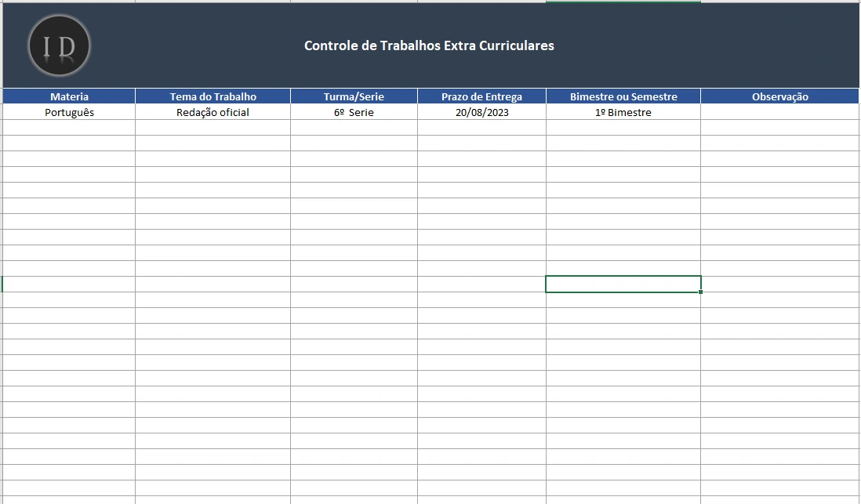This screenshot has height=504, width=861.
Task: Select the 'Materia' column header cell
Action: pos(69,96)
